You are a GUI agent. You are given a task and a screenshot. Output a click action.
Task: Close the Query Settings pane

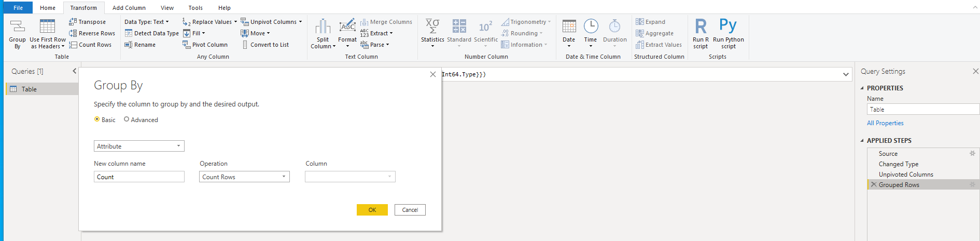coord(975,71)
